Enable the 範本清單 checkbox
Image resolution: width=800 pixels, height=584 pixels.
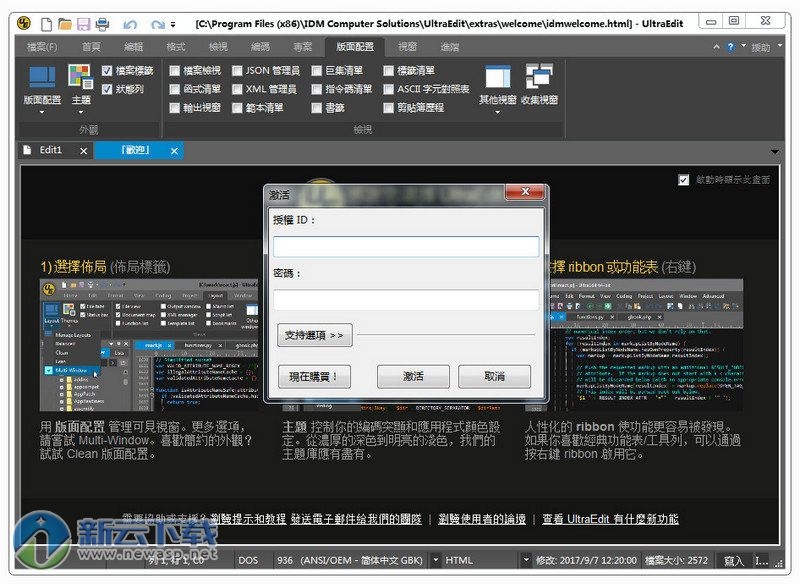(237, 108)
